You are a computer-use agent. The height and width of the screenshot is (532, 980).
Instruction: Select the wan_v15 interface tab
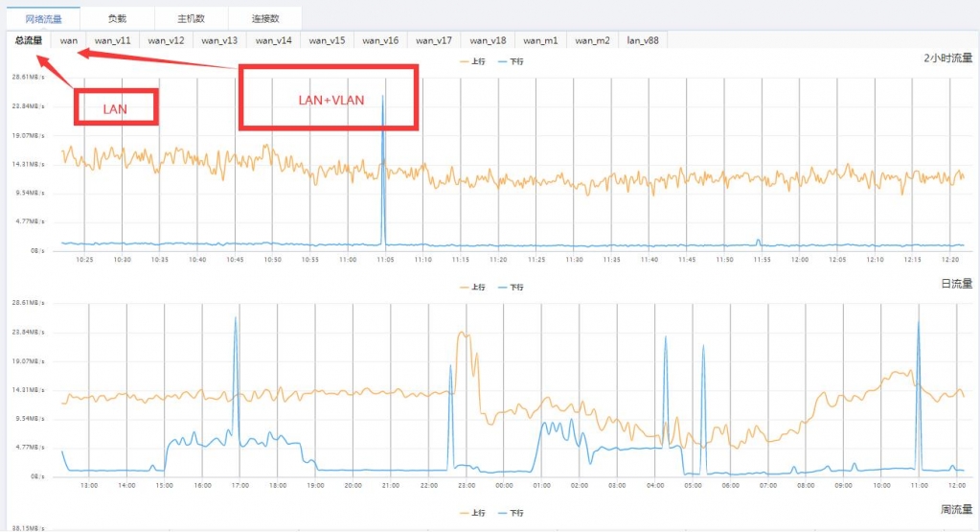click(x=327, y=40)
